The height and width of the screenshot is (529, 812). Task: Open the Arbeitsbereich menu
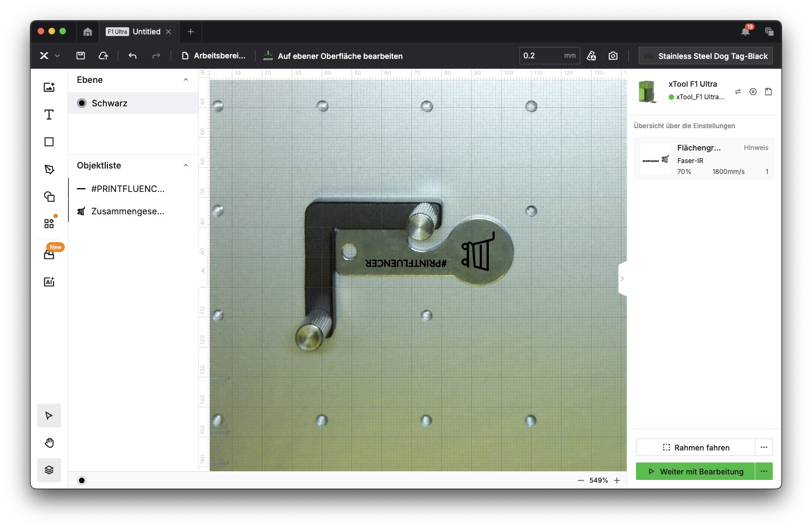[214, 56]
